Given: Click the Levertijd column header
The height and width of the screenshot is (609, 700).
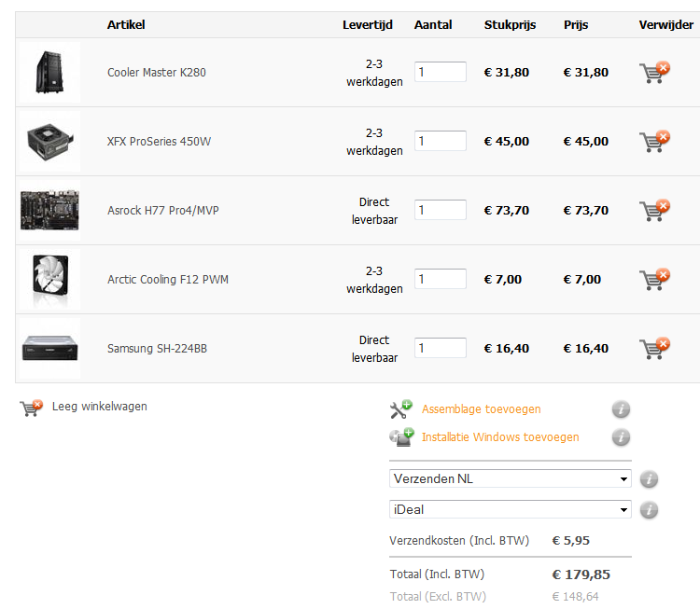Looking at the screenshot, I should point(368,25).
